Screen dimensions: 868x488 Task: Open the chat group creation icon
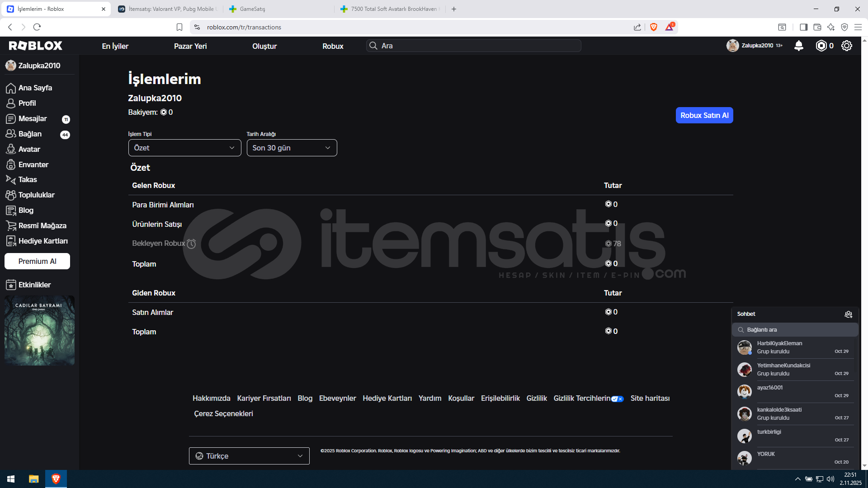(848, 314)
